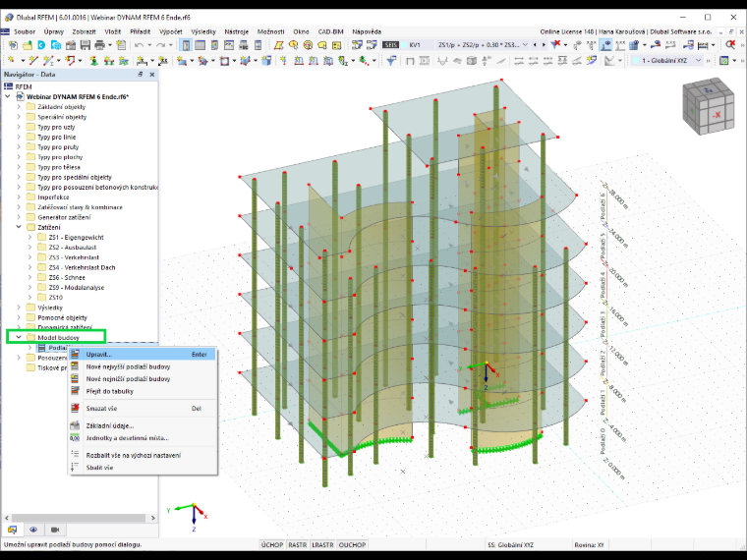747x560 pixels.
Task: Click the next load case arrow
Action: click(544, 45)
